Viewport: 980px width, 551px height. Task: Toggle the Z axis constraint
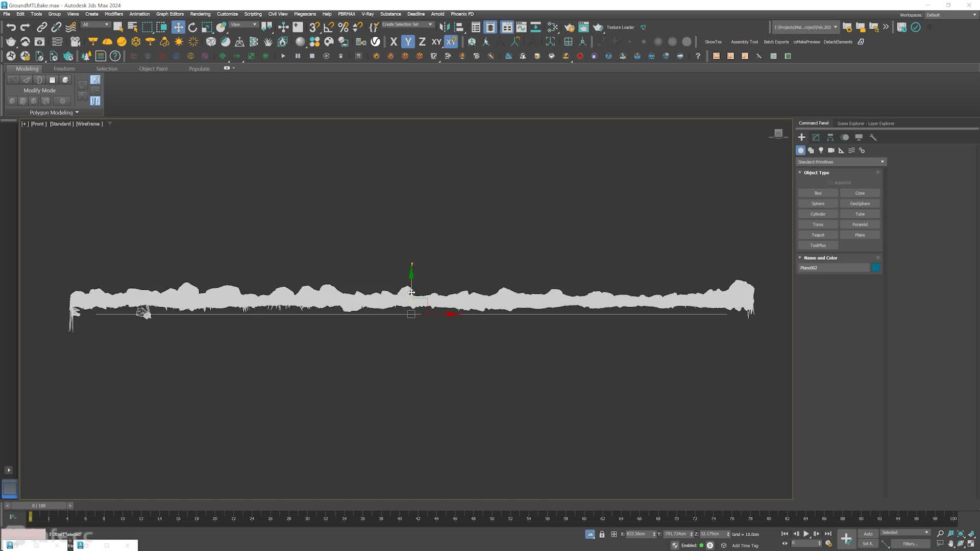pyautogui.click(x=422, y=41)
